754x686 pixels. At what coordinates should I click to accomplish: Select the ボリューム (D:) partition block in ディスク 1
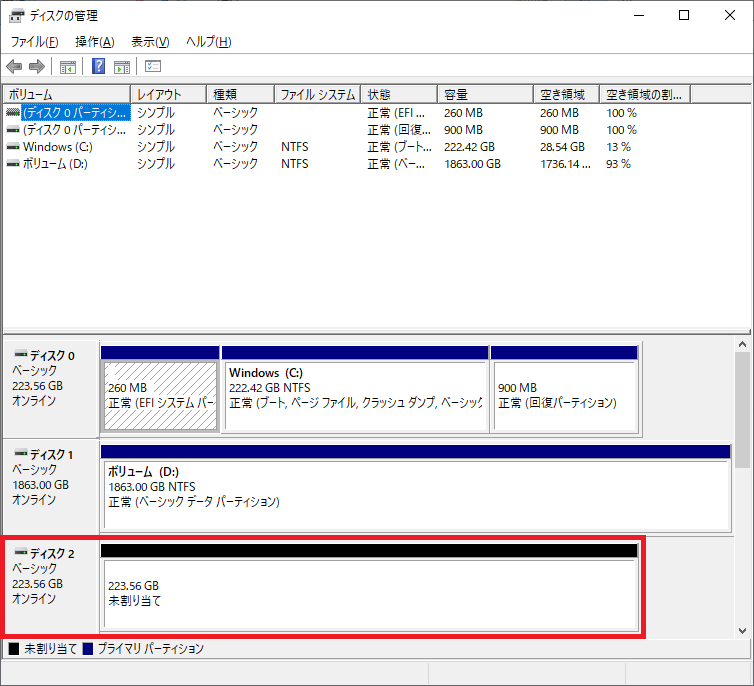(416, 488)
